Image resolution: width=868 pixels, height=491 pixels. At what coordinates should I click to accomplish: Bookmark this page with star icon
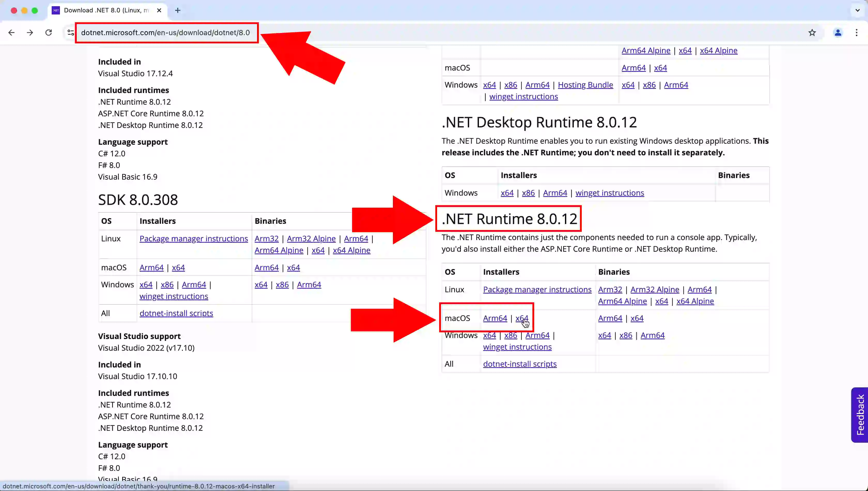coord(812,33)
